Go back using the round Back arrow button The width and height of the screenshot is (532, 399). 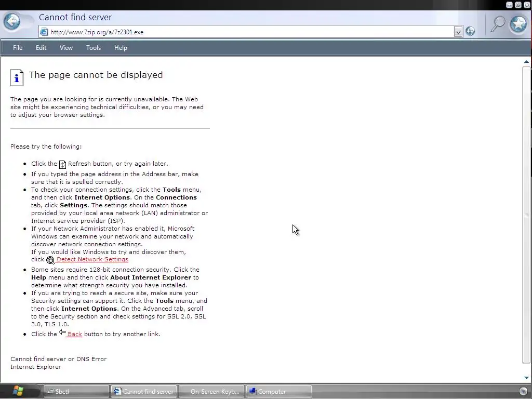(12, 22)
